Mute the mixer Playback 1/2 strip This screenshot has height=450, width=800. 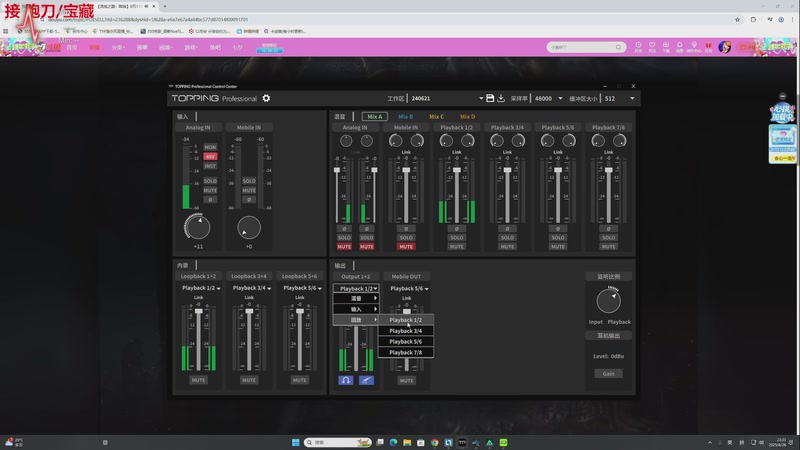(457, 246)
